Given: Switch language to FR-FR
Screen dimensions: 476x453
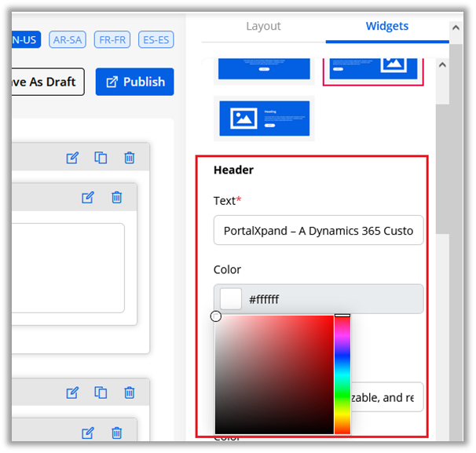Looking at the screenshot, I should [112, 39].
